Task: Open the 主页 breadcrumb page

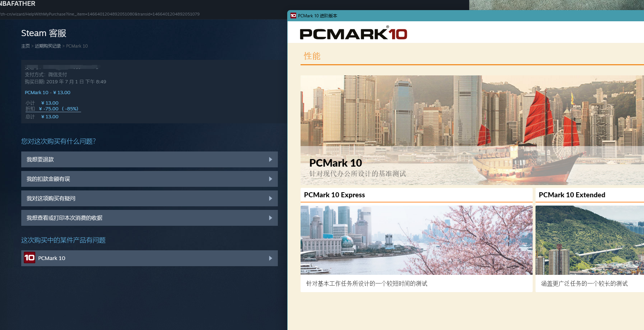Action: (25, 46)
